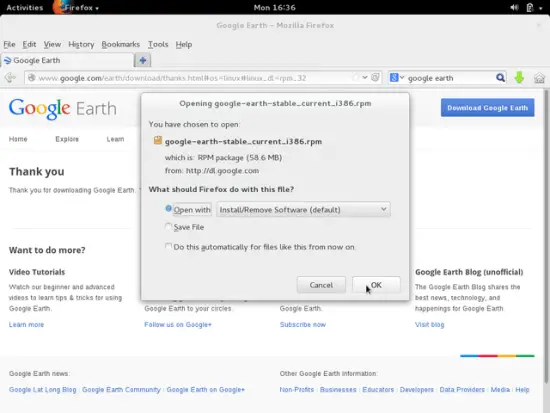
Task: Open the Bookmarks menu
Action: (121, 44)
